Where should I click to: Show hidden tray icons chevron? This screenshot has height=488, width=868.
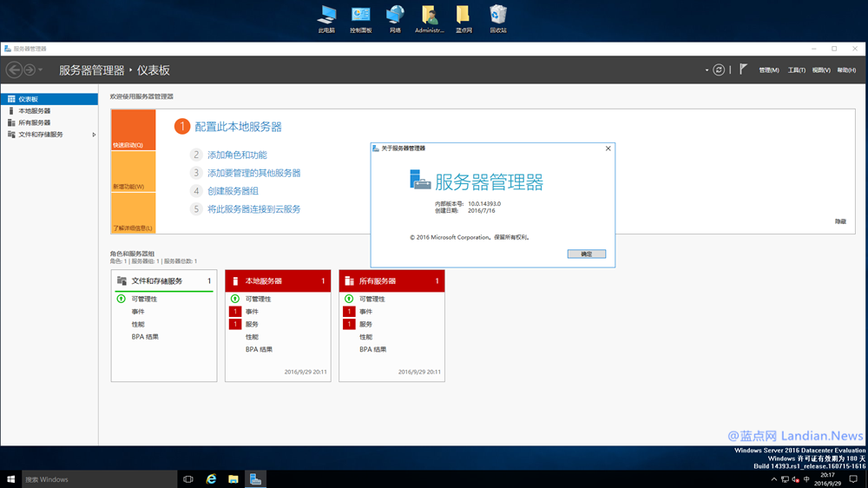point(774,479)
